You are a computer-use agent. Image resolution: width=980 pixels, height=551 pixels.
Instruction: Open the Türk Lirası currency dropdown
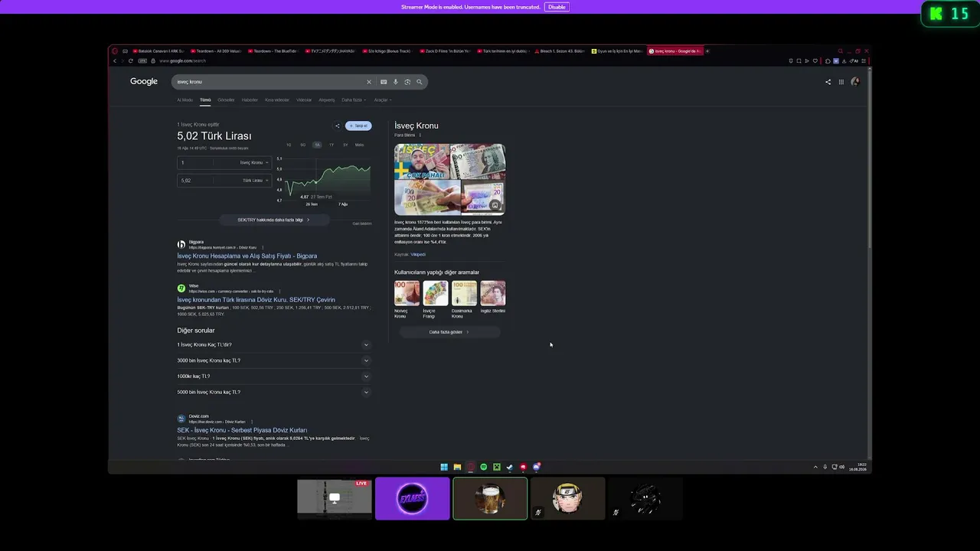point(256,181)
